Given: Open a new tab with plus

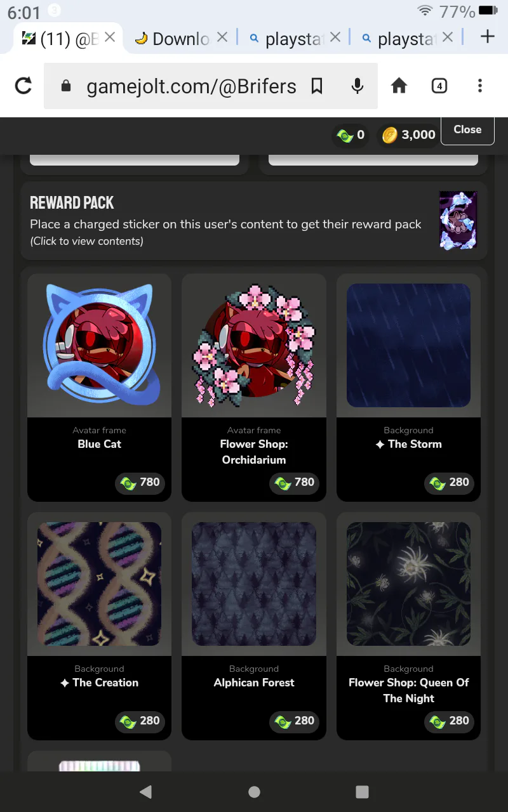Looking at the screenshot, I should [487, 37].
